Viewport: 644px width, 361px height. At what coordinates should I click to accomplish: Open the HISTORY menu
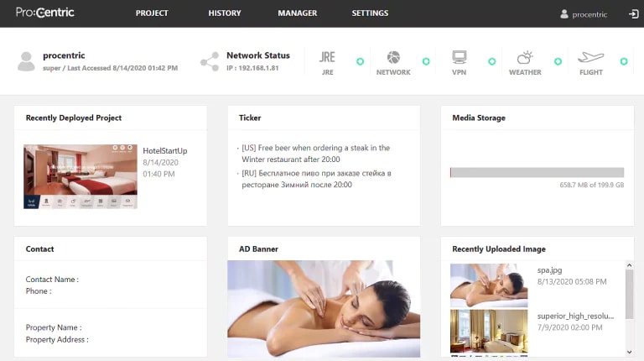pyautogui.click(x=225, y=13)
